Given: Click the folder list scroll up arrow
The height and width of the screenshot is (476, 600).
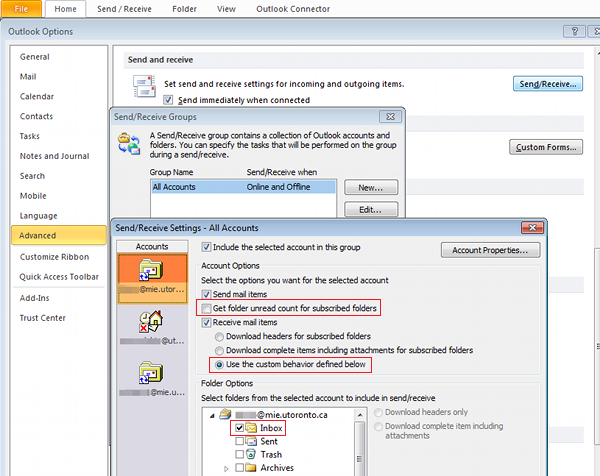Looking at the screenshot, I should pos(360,415).
